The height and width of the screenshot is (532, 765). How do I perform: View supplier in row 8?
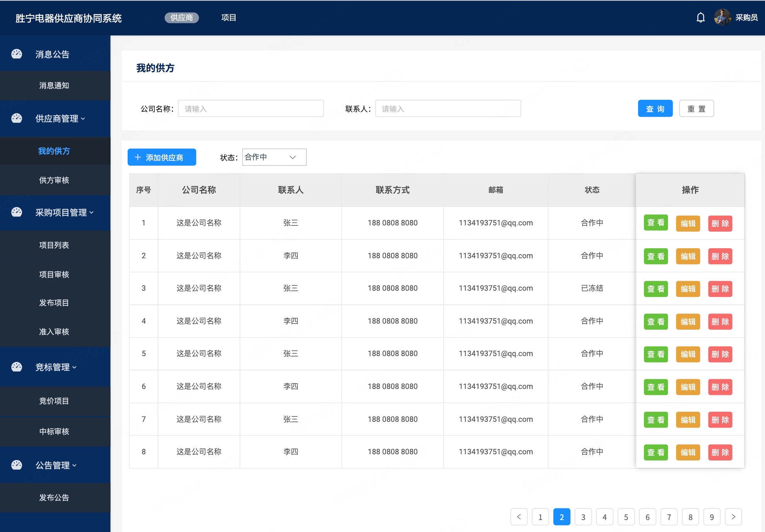[656, 452]
